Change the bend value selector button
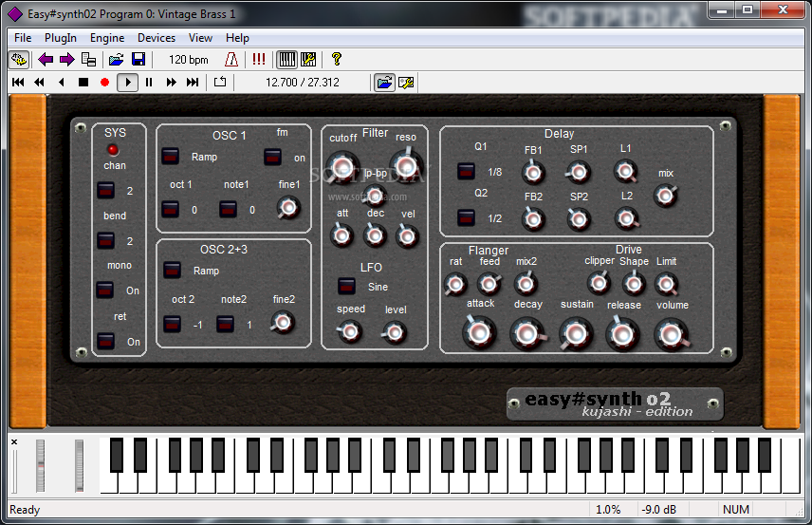The height and width of the screenshot is (525, 812). click(105, 240)
